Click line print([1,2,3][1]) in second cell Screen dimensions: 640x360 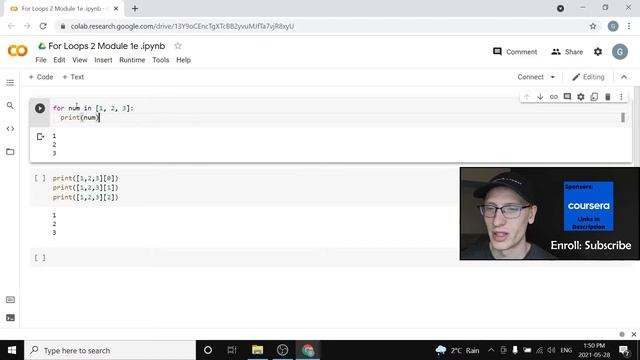(85, 188)
